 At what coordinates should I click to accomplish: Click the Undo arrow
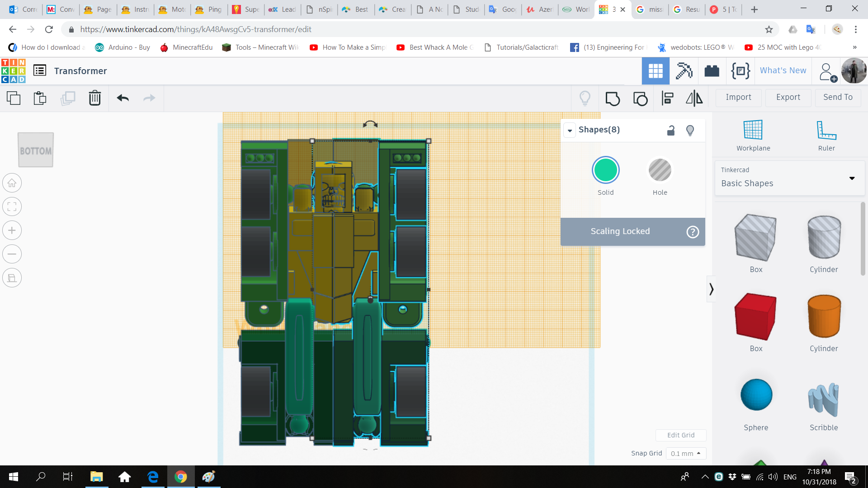click(x=123, y=98)
